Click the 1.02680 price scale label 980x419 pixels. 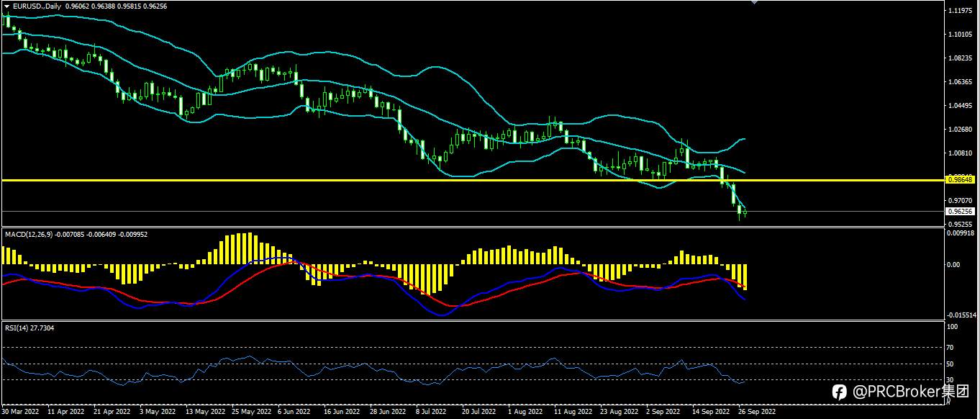(961, 130)
